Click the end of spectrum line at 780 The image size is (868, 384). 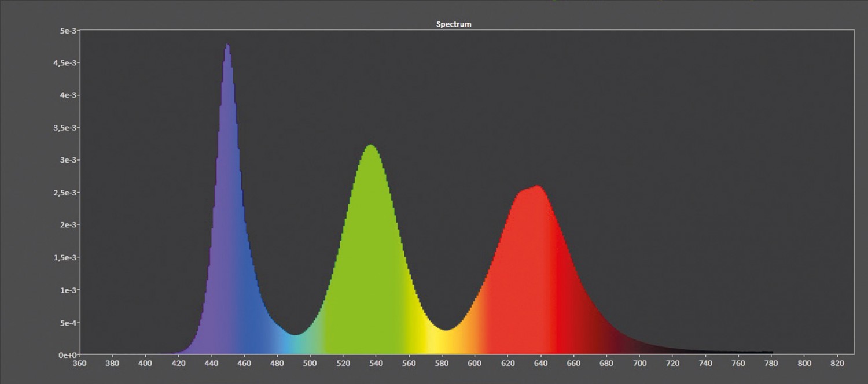771,352
